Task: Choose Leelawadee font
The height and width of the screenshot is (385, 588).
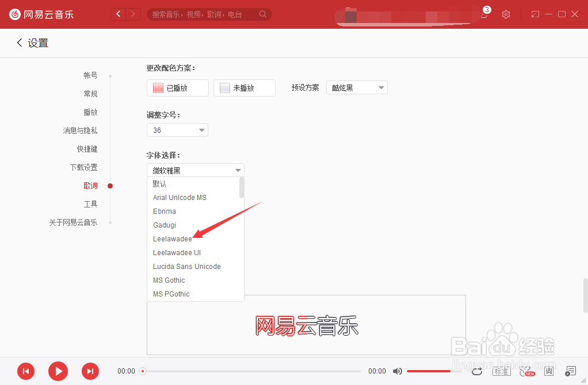Action: pyautogui.click(x=193, y=239)
